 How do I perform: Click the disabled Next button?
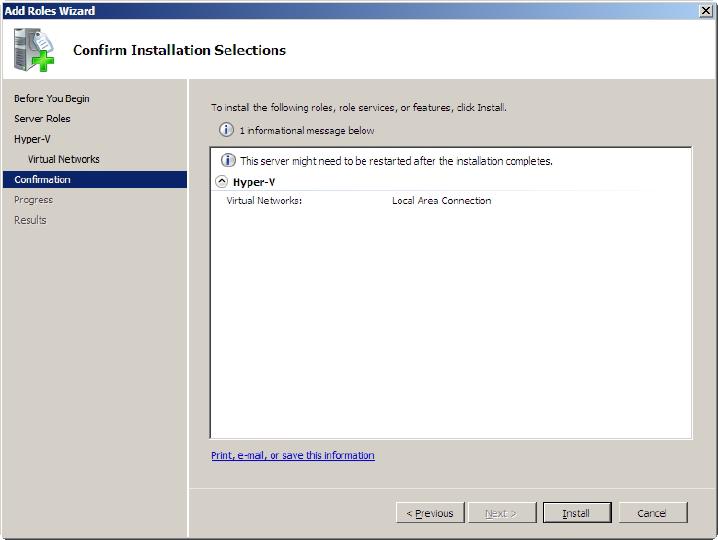pos(501,513)
